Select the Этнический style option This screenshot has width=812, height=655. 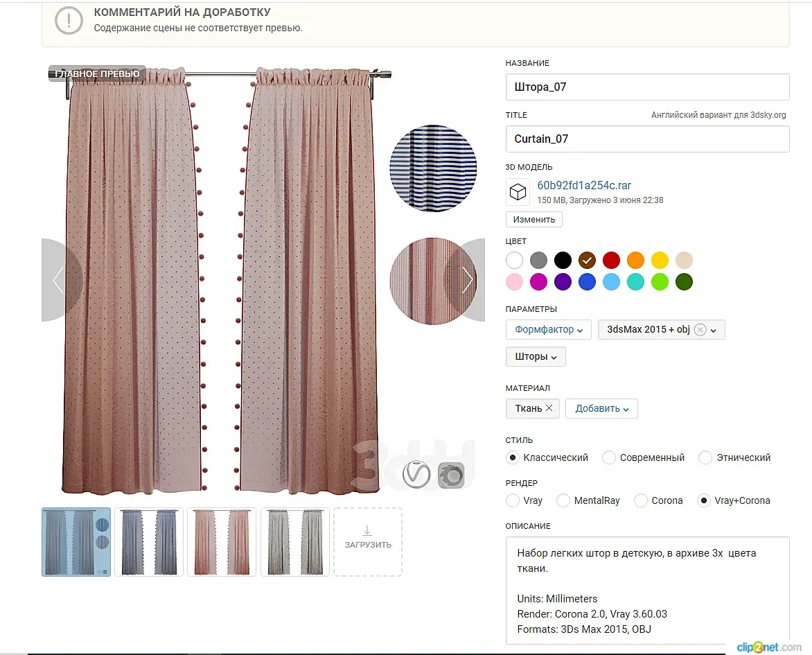735,457
